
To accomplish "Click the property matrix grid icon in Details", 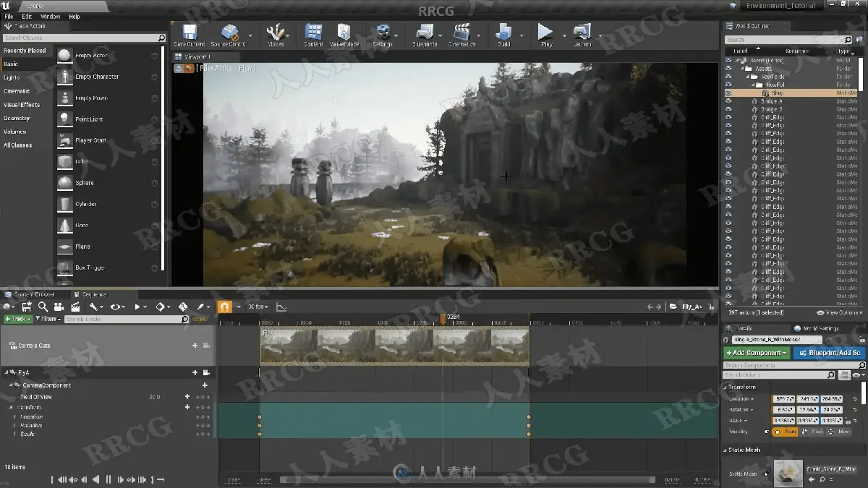I will (x=845, y=375).
